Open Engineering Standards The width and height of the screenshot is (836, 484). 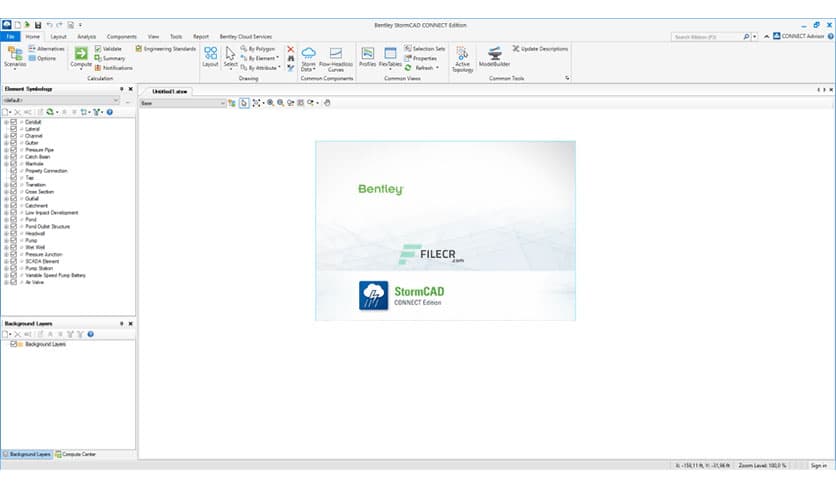pyautogui.click(x=166, y=49)
